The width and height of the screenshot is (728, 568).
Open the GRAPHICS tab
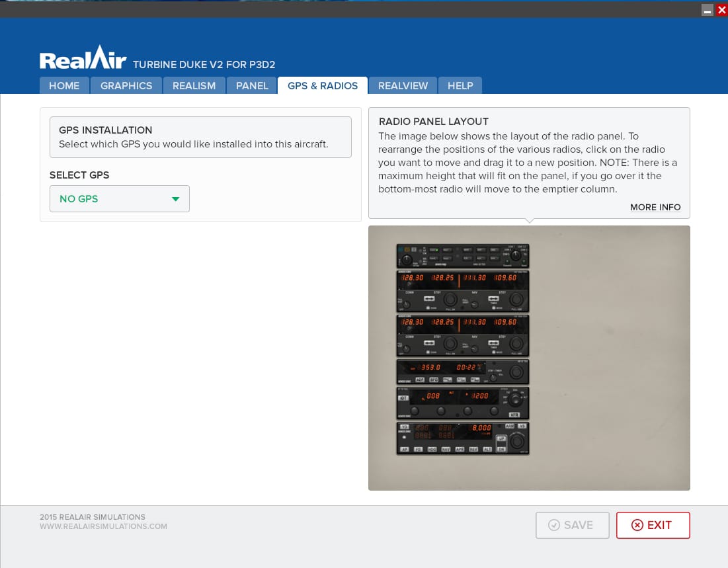tap(126, 86)
